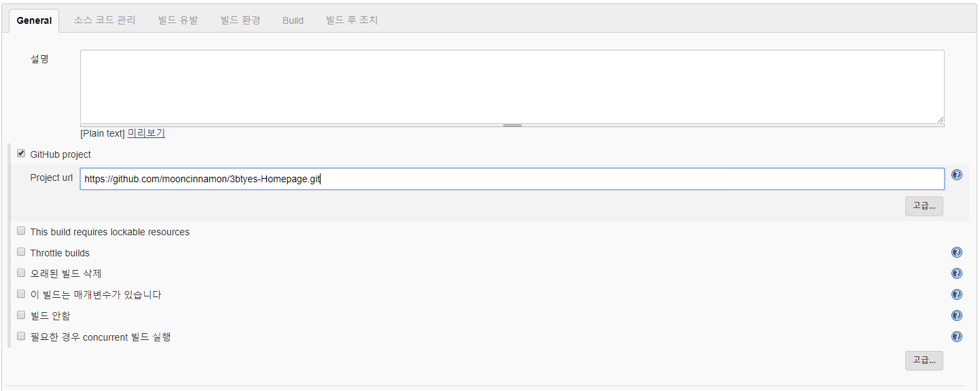Show help for 오래된 빌드 삭제
This screenshot has width=980, height=391.
(x=957, y=273)
